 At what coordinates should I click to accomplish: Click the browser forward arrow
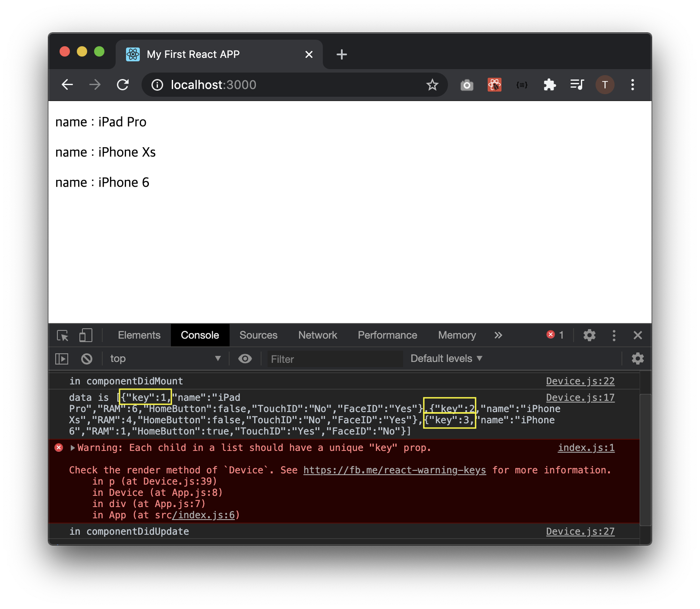[95, 85]
